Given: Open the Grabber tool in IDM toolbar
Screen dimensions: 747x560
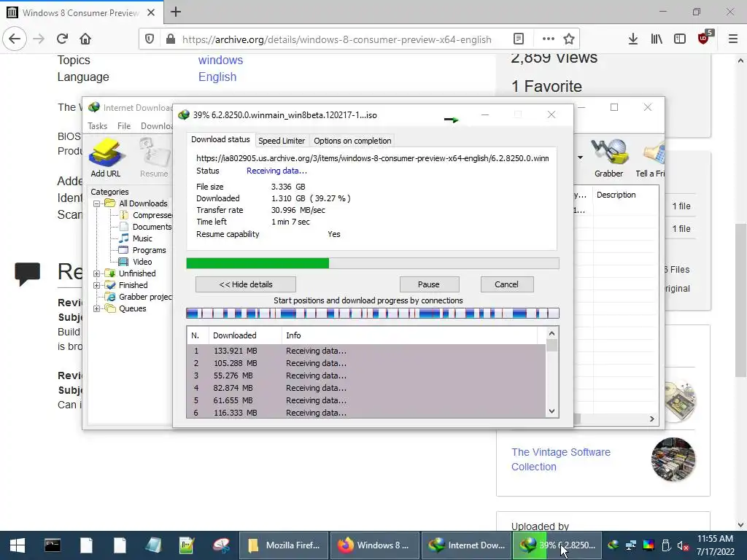Looking at the screenshot, I should 608,157.
